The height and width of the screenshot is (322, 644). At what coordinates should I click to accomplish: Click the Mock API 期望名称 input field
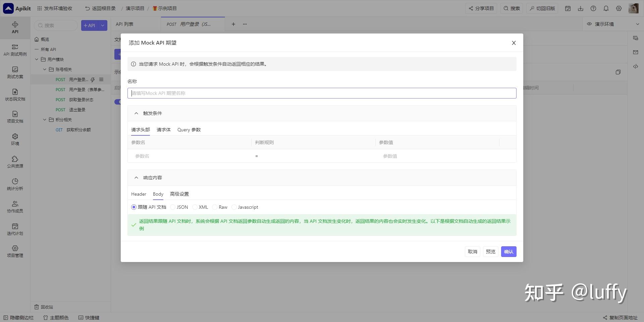pos(322,93)
